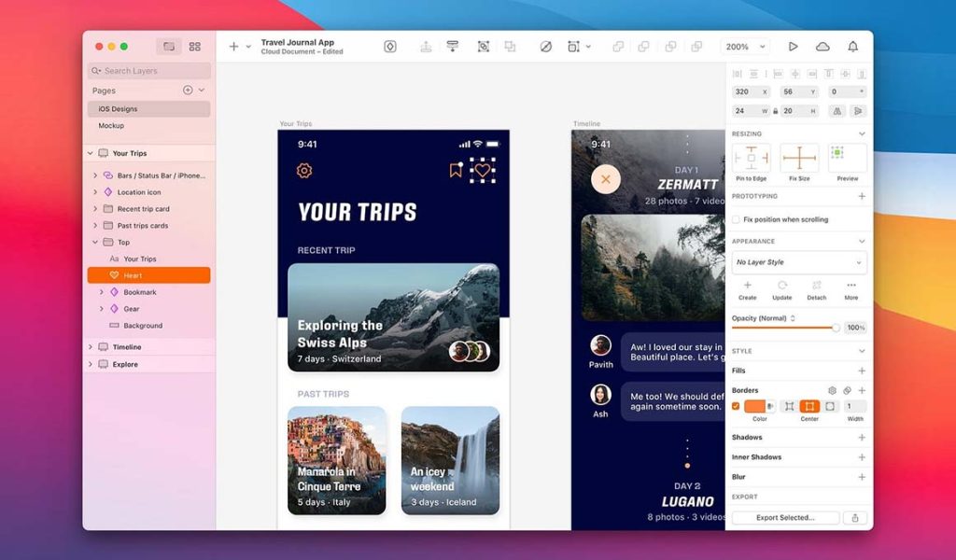This screenshot has height=560, width=956.
Task: Collapse the Style section
Action: pos(862,351)
